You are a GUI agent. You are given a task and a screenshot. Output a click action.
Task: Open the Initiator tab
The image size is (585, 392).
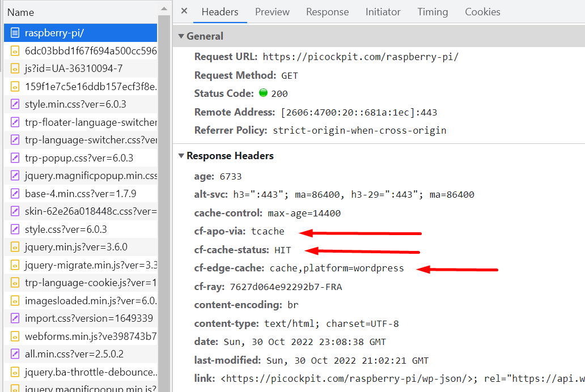383,12
